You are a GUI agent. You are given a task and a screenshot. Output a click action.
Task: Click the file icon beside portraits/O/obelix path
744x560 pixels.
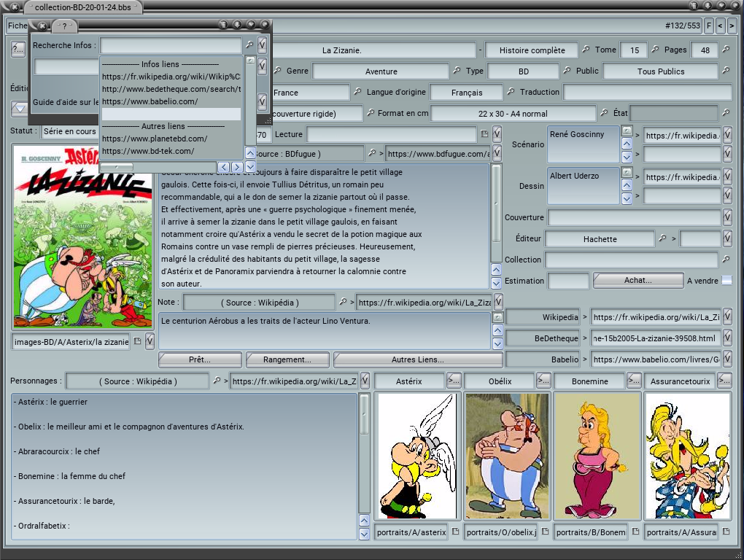(545, 532)
